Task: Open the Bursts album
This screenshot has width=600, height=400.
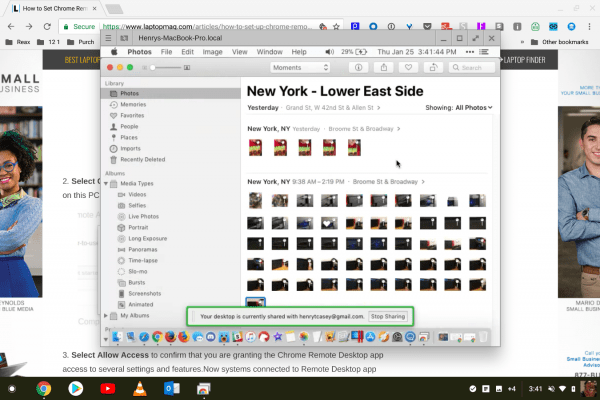Action: (x=137, y=282)
